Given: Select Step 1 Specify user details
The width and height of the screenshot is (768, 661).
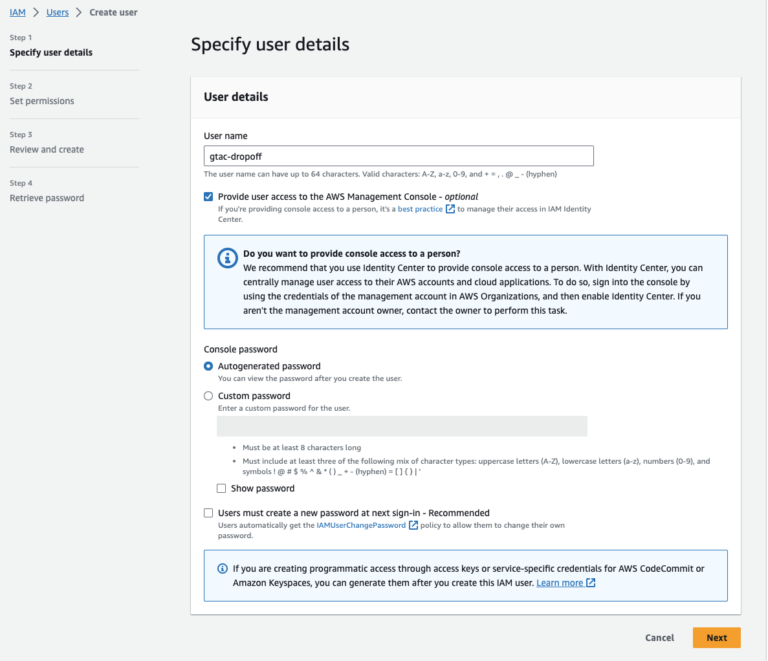Looking at the screenshot, I should click(x=51, y=52).
